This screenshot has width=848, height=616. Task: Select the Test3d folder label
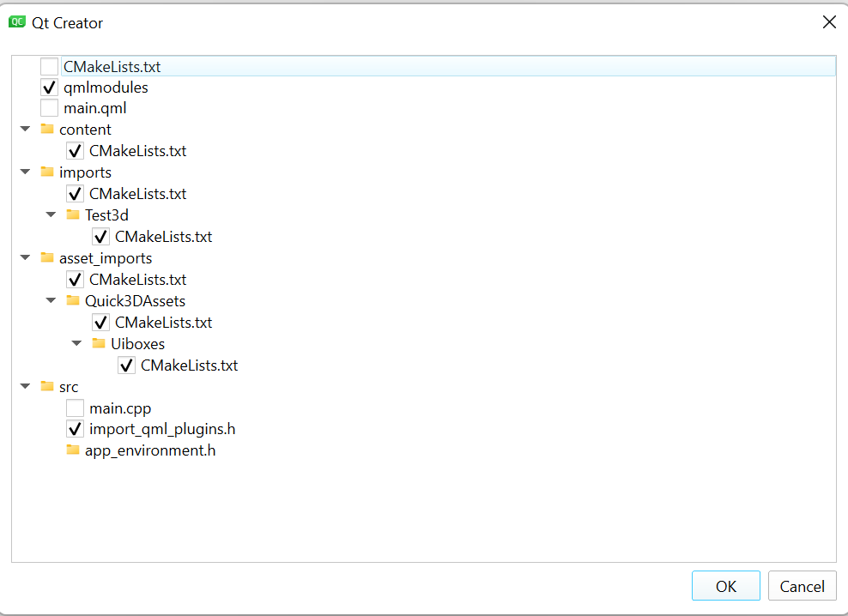106,215
